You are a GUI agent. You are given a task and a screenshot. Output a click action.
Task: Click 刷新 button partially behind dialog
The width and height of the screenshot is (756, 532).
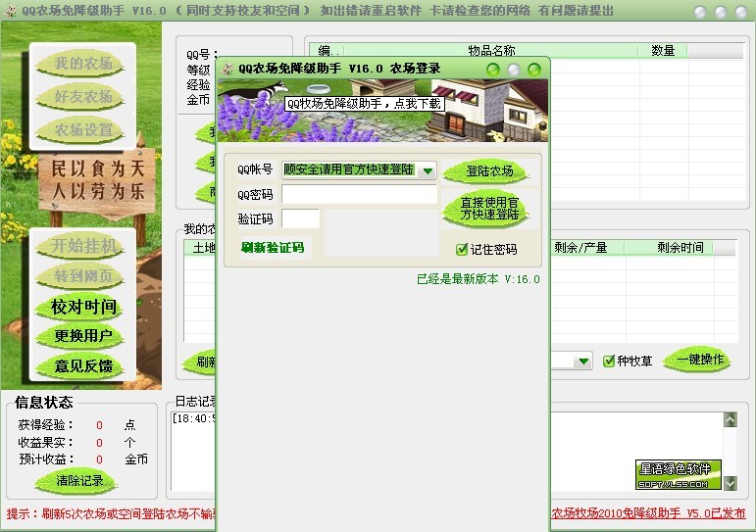[x=200, y=362]
